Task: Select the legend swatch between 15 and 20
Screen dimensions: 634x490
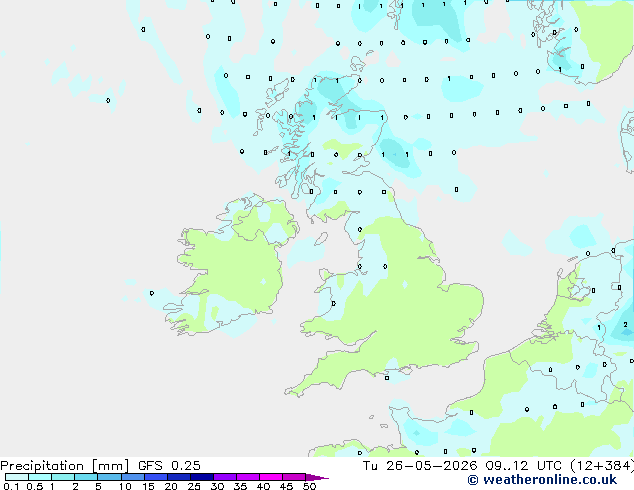Action: click(x=156, y=477)
